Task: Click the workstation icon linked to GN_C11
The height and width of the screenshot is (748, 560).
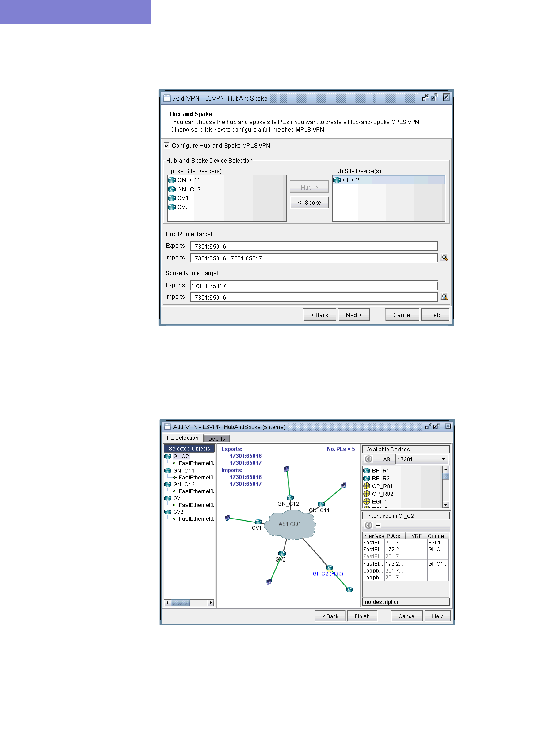Action: click(x=344, y=485)
